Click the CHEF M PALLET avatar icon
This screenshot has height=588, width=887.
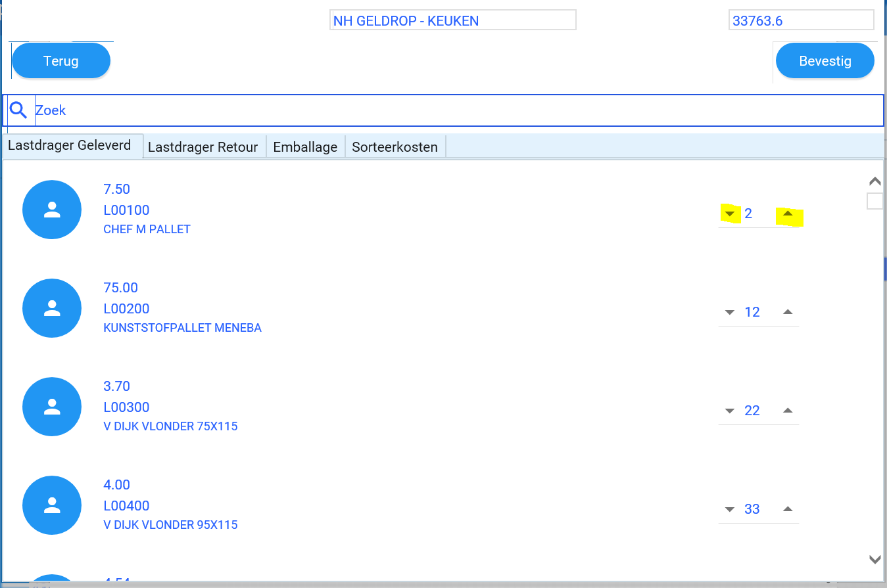pyautogui.click(x=52, y=210)
